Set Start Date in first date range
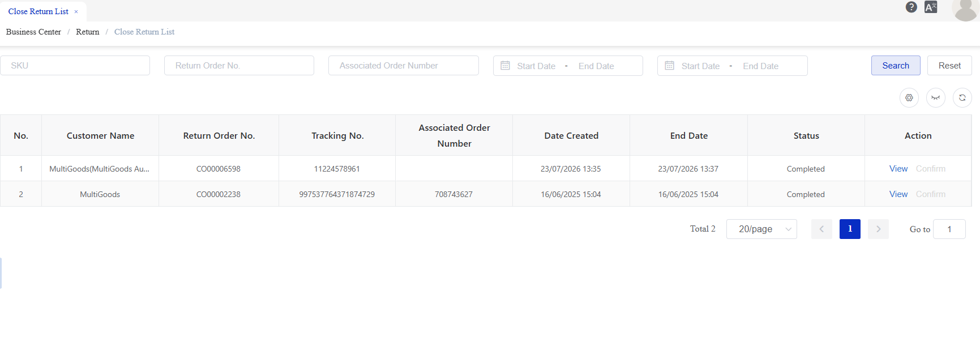This screenshot has height=363, width=980. [536, 66]
